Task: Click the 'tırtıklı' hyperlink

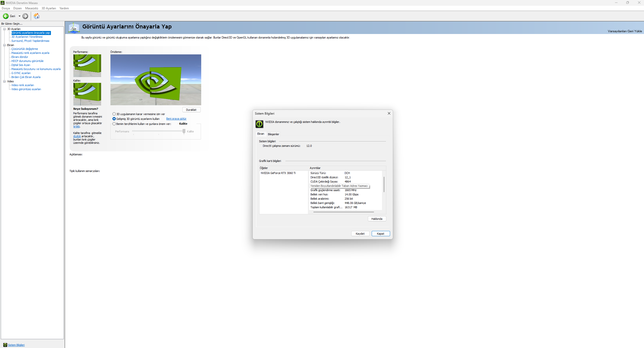Action: pyautogui.click(x=76, y=126)
